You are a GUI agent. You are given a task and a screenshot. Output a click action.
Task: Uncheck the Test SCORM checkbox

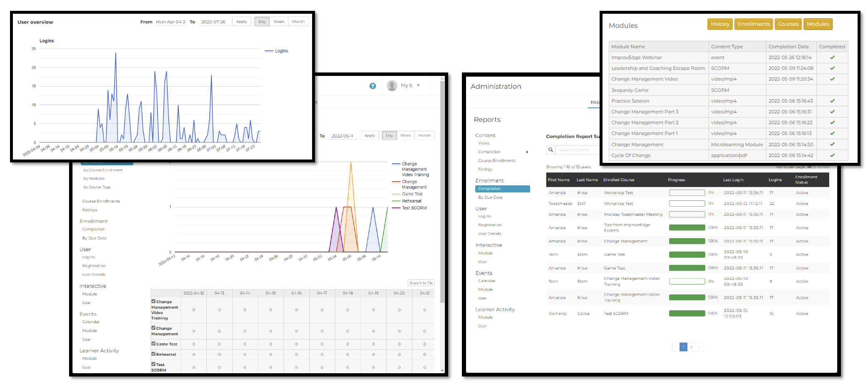pyautogui.click(x=153, y=364)
